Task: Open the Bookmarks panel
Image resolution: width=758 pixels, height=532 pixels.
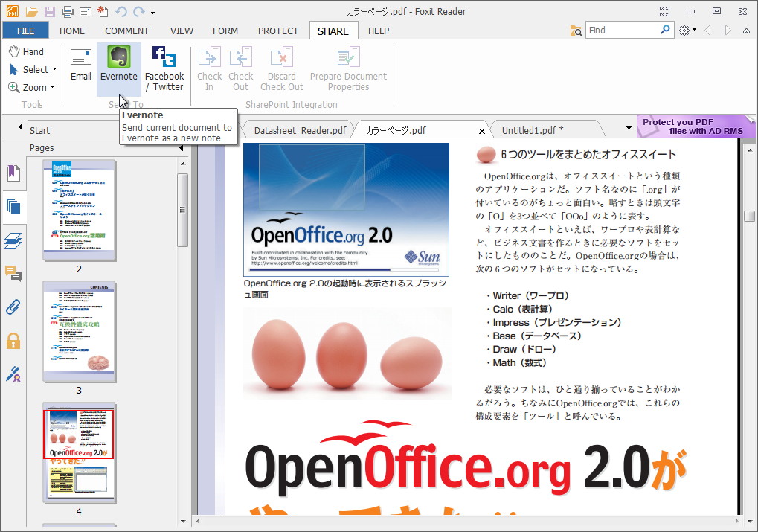Action: [14, 173]
